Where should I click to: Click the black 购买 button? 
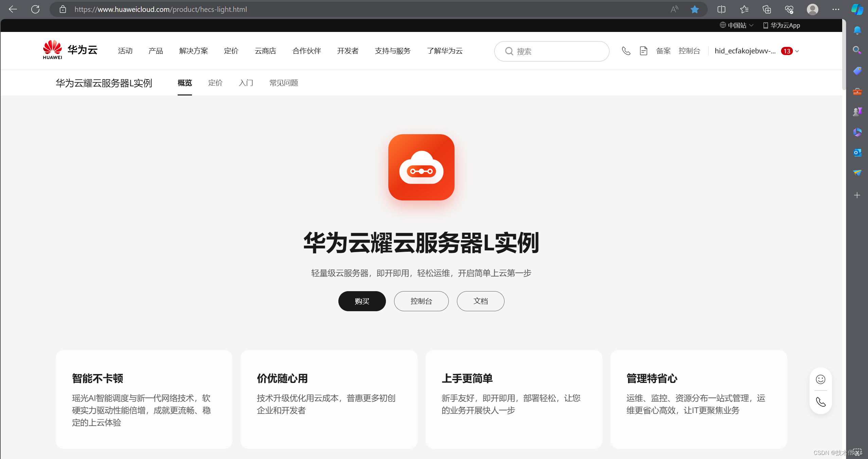click(x=362, y=301)
